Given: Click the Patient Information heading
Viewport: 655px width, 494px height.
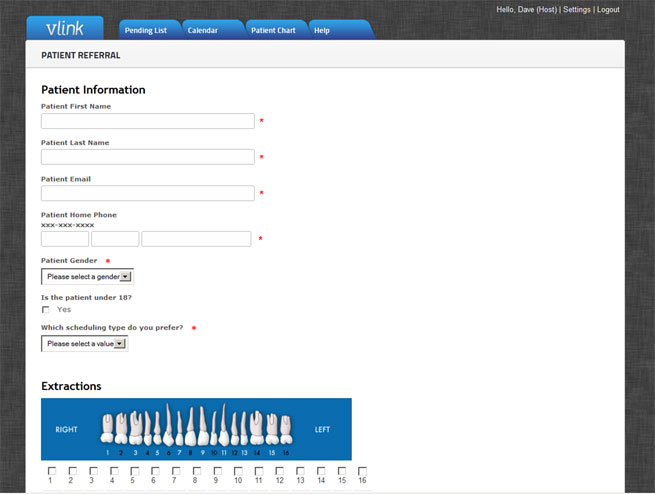Looking at the screenshot, I should (x=93, y=90).
